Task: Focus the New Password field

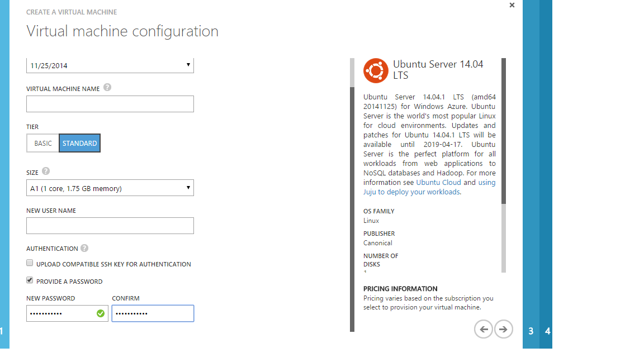Action: (x=67, y=313)
